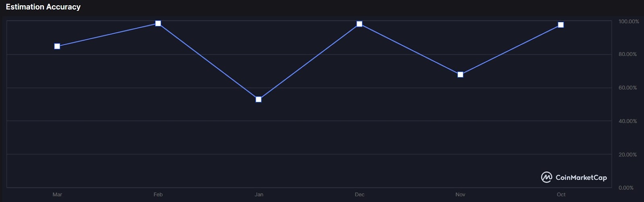Click the 80.00% y-axis label

627,54
